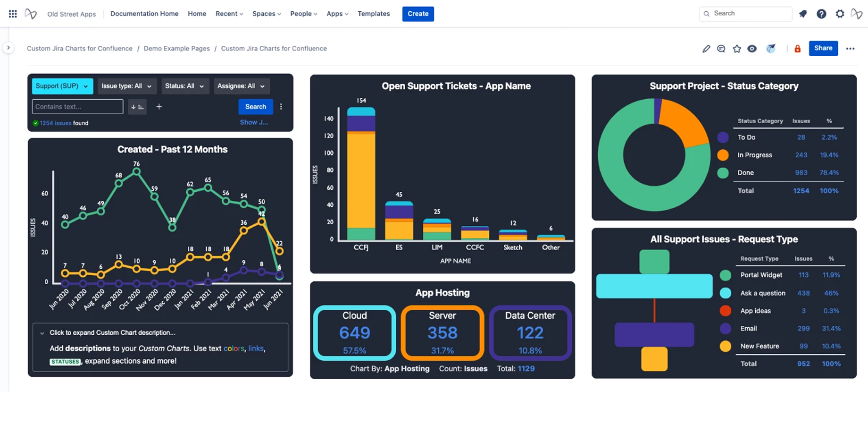Focus the Contains text input field
Screen dimensions: 868x425
coord(78,107)
